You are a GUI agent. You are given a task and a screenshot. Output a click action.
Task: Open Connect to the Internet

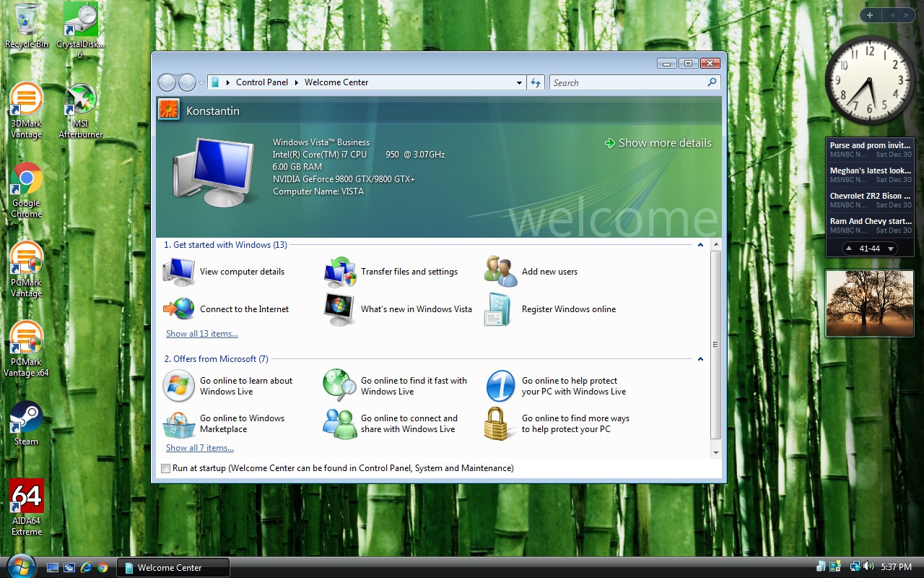(226, 309)
